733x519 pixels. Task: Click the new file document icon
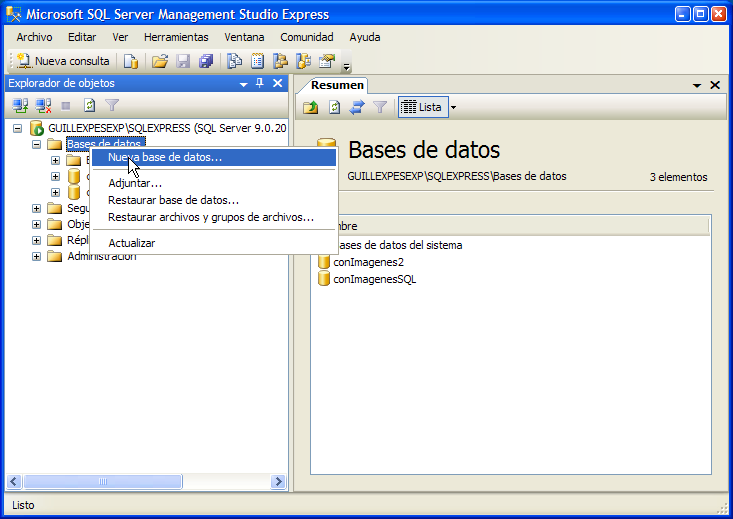click(x=131, y=61)
